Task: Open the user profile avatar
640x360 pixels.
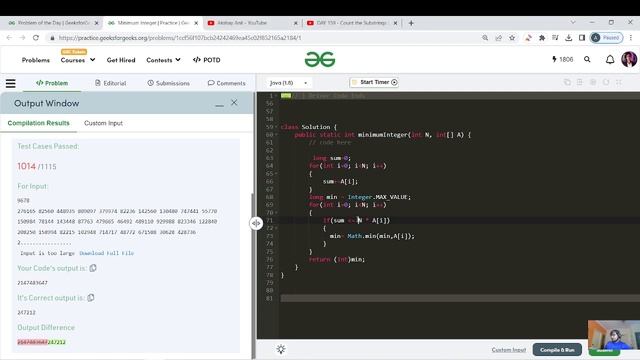Action: (629, 60)
